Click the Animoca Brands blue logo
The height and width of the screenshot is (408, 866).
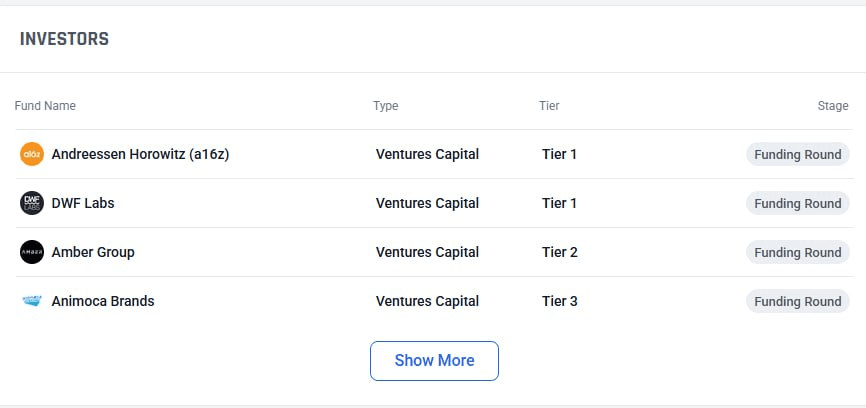[x=31, y=301]
